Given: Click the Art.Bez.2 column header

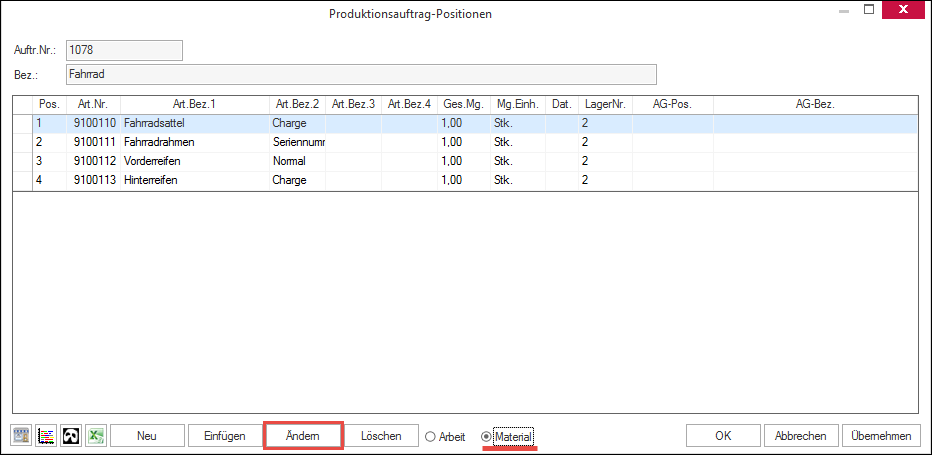Looking at the screenshot, I should [297, 104].
